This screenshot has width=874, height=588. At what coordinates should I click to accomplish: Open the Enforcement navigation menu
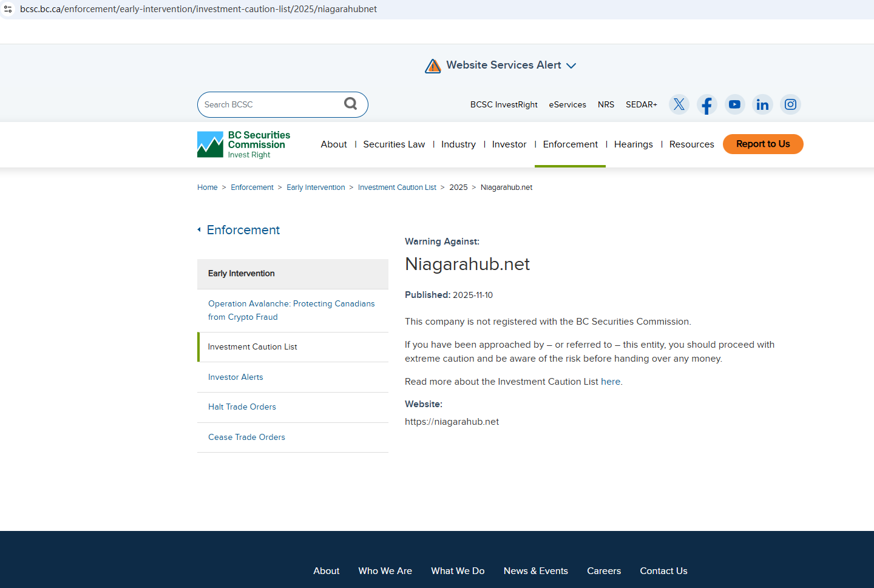tap(570, 144)
